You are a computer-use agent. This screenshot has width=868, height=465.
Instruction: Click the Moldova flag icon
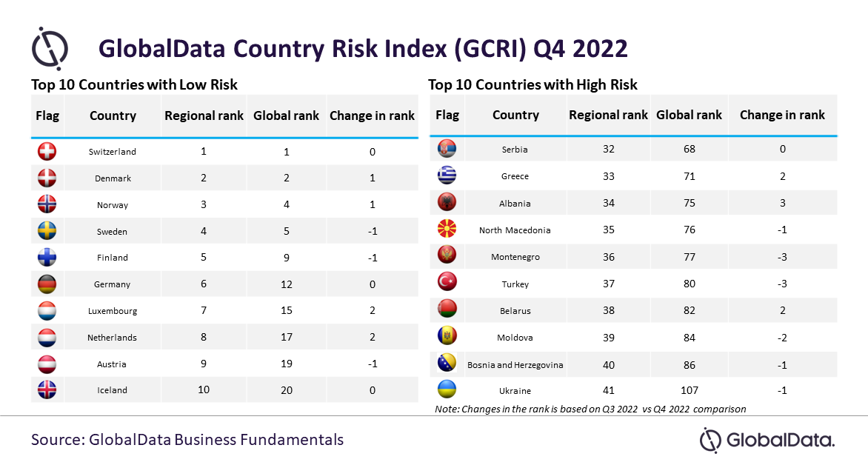point(447,336)
